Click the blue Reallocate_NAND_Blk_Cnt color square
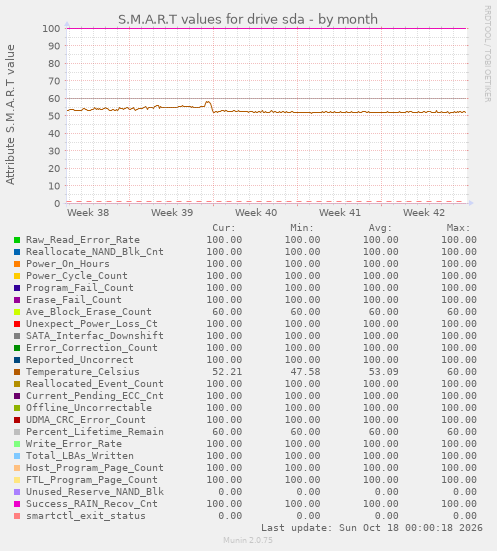497x551 pixels. click(x=17, y=252)
